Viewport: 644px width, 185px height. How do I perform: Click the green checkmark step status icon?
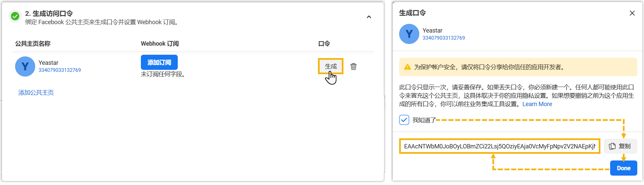coord(15,16)
